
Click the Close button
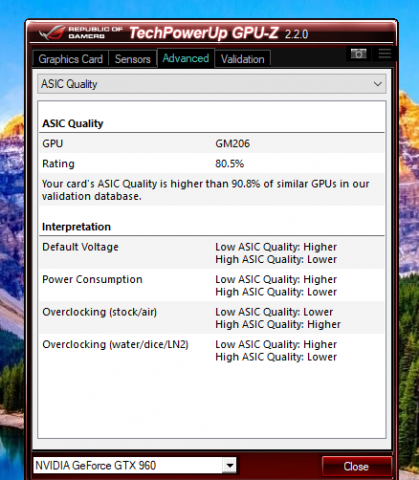coord(356,466)
